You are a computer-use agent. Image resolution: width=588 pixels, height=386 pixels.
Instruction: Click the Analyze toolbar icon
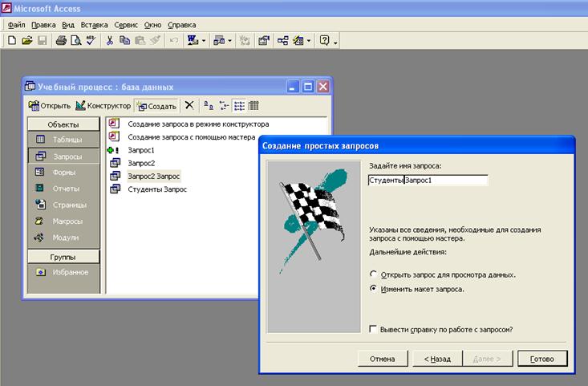[219, 40]
